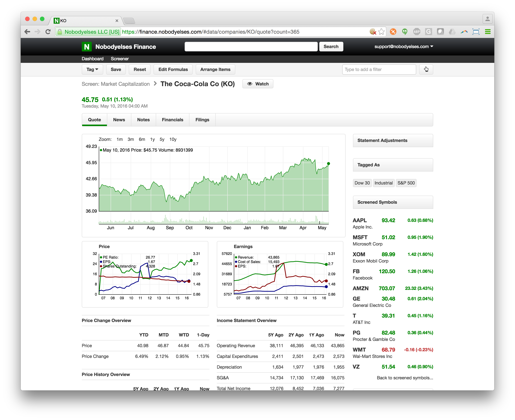Open the Screener menu item
This screenshot has height=420, width=515.
(120, 59)
